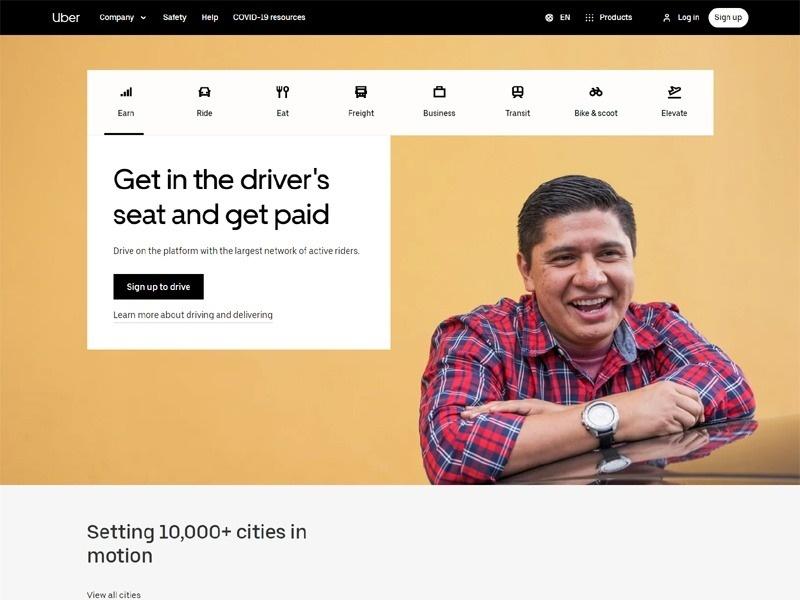Select the Business briefcase icon

coord(439,92)
